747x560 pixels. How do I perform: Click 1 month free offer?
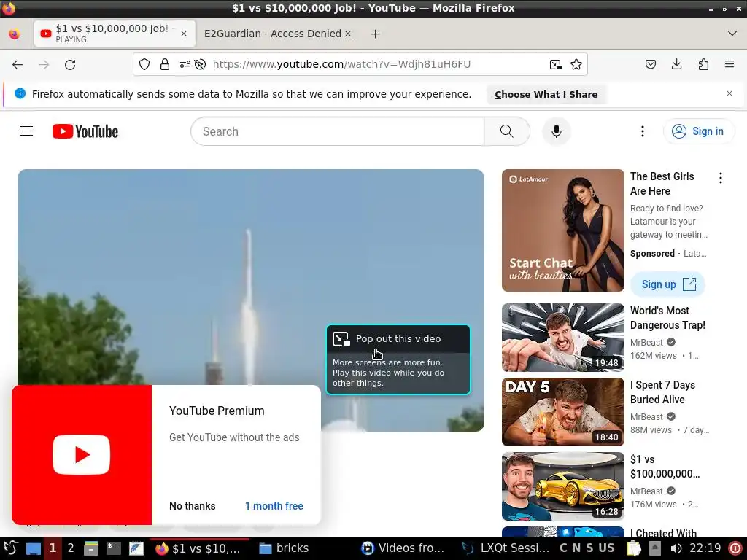[274, 506]
